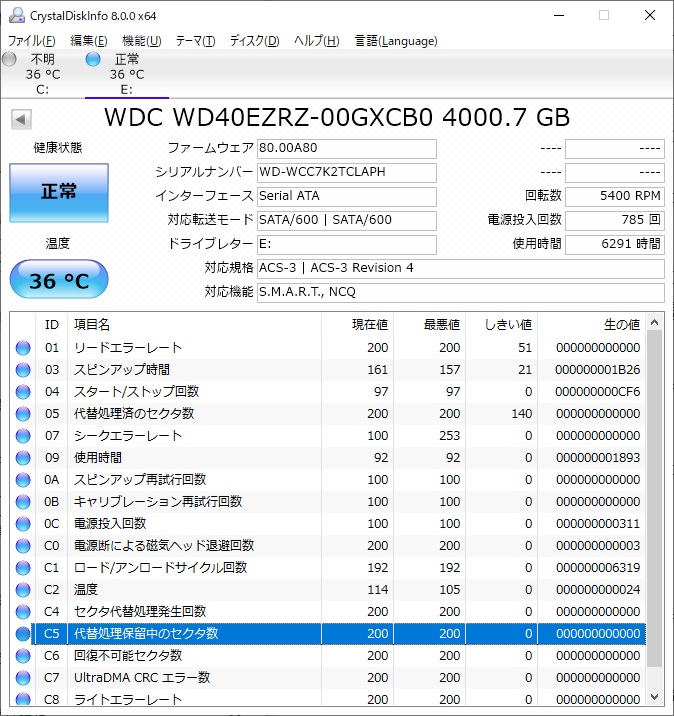
Task: Click the blue status icon for drive E:
Action: coord(93,59)
